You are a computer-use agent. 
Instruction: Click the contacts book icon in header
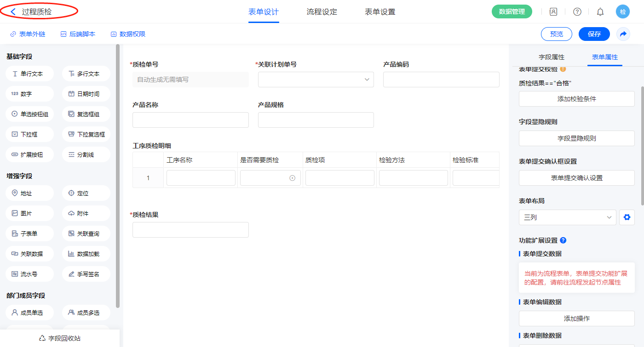pyautogui.click(x=553, y=12)
